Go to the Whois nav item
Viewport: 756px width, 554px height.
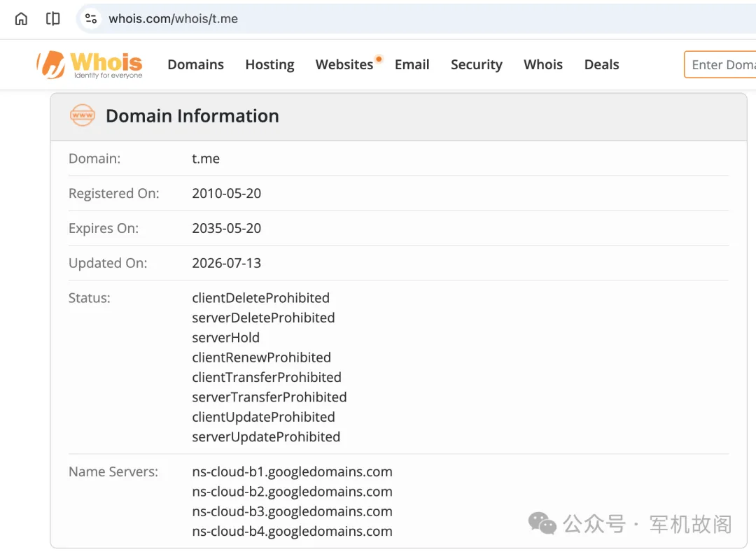(x=543, y=64)
